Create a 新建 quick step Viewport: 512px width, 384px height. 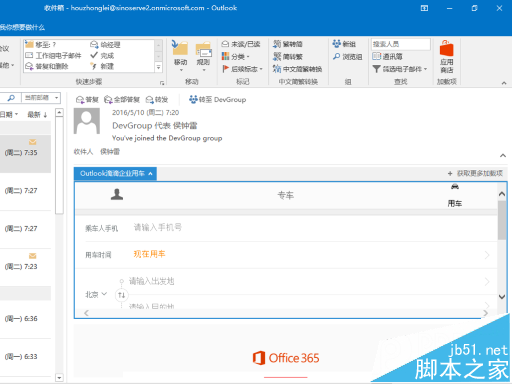[x=102, y=66]
